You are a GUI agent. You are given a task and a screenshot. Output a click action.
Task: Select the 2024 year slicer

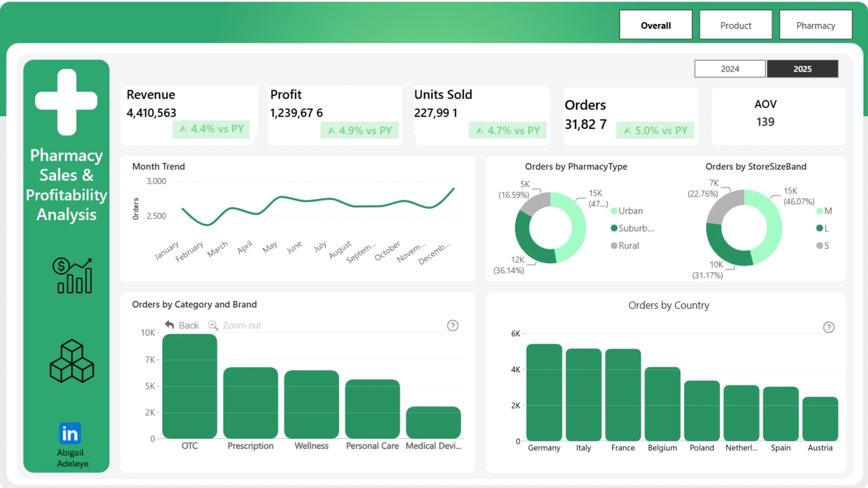730,69
